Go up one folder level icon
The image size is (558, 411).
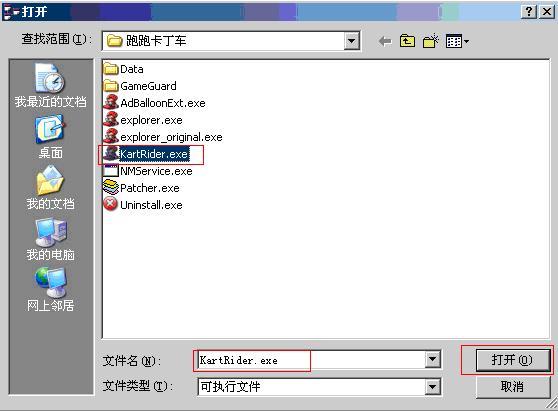click(x=407, y=41)
